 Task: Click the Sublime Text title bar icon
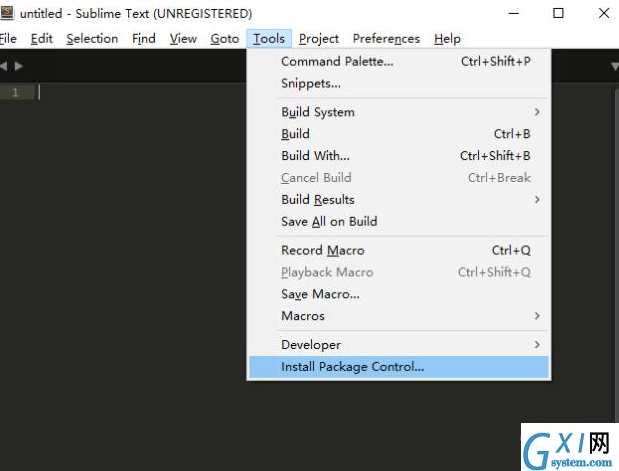click(x=7, y=13)
